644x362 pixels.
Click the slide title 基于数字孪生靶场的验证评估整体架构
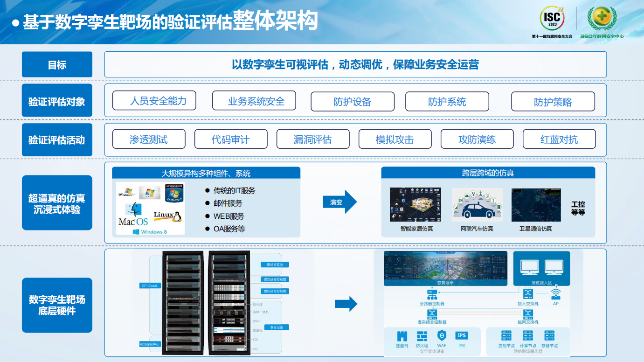pos(170,21)
